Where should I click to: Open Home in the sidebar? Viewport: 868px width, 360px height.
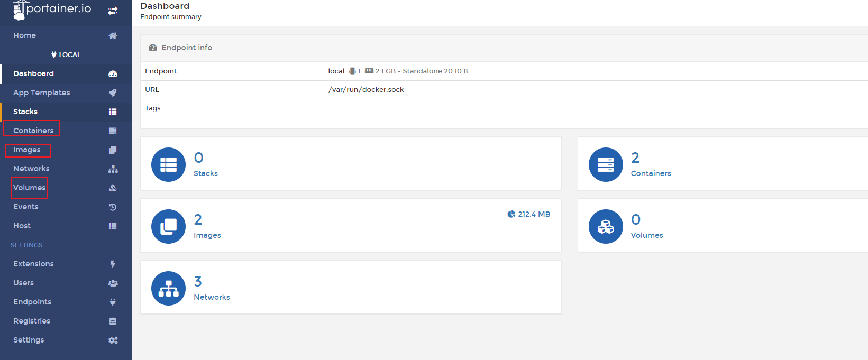click(24, 35)
